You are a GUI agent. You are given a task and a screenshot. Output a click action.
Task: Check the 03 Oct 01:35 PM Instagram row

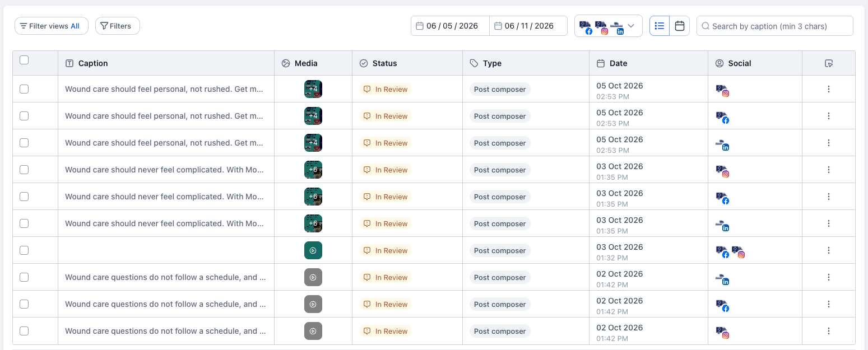(x=24, y=170)
